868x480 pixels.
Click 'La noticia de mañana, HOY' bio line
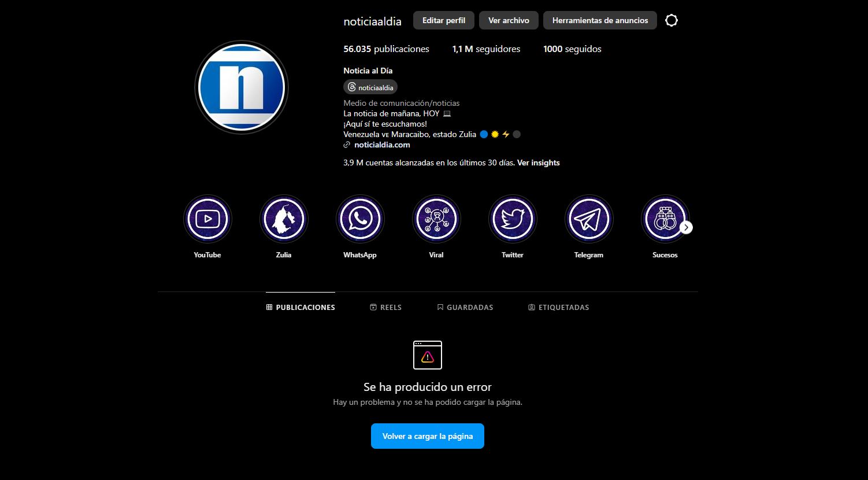397,113
